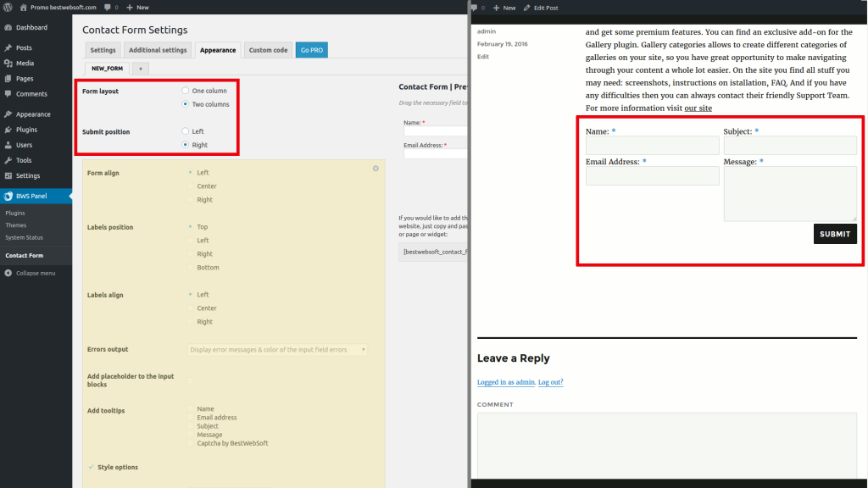Set Submit position to Left

[x=186, y=131]
